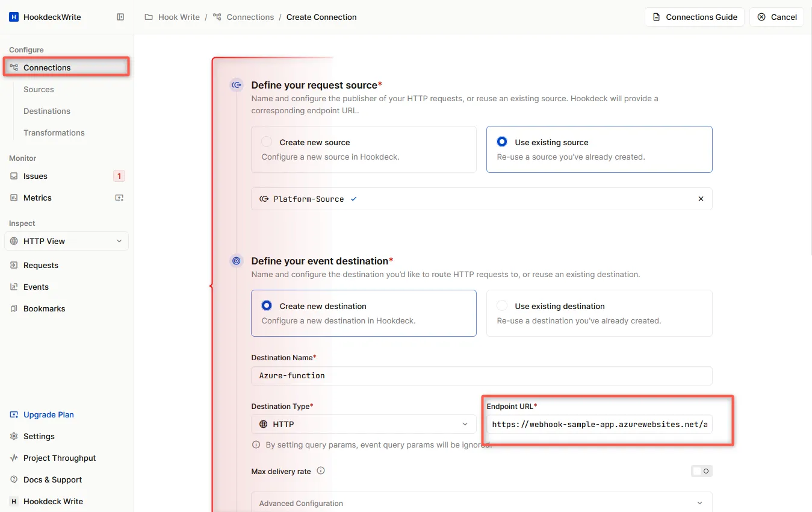Click the Hookdeck Write workspace H icon
Image resolution: width=812 pixels, height=512 pixels.
tap(14, 501)
